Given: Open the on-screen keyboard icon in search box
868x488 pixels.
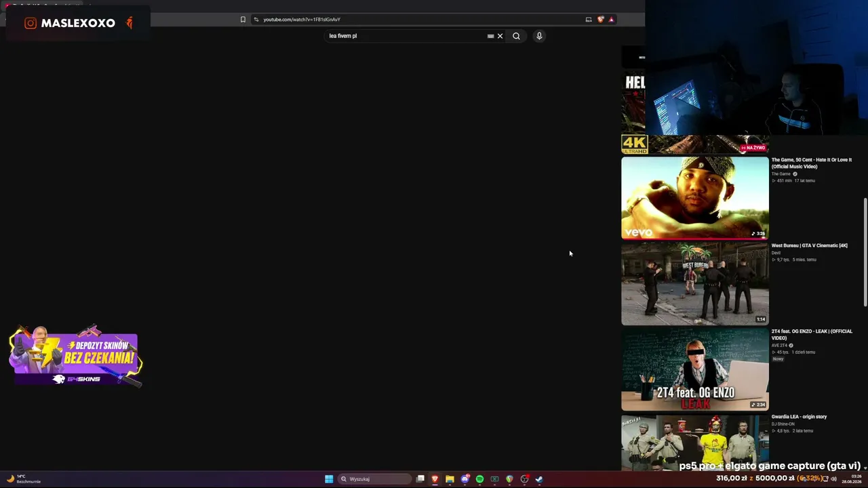Looking at the screenshot, I should coord(490,36).
